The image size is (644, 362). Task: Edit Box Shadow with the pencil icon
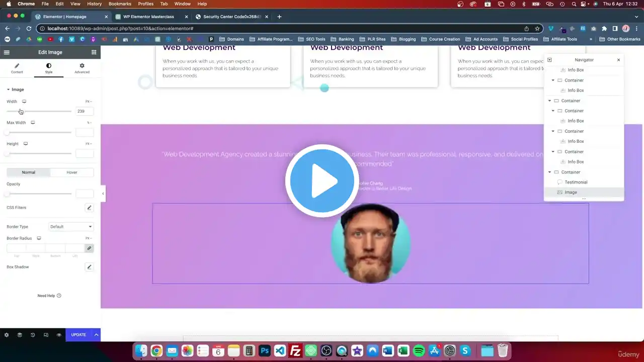click(89, 267)
